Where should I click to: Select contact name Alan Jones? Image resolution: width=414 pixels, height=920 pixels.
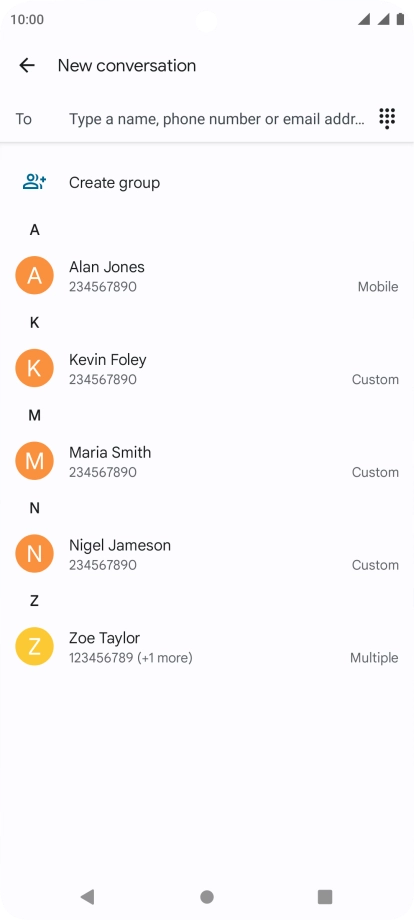point(107,267)
